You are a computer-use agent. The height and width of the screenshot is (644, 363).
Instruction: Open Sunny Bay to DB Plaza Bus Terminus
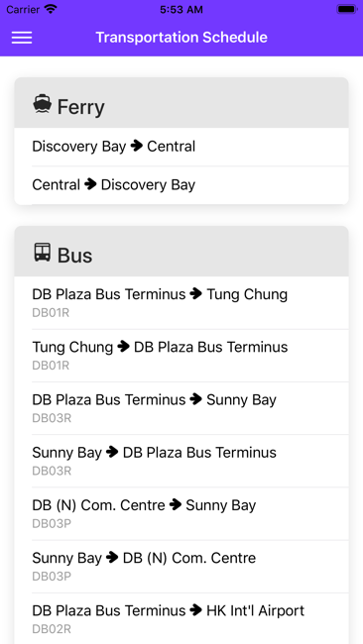(x=181, y=461)
